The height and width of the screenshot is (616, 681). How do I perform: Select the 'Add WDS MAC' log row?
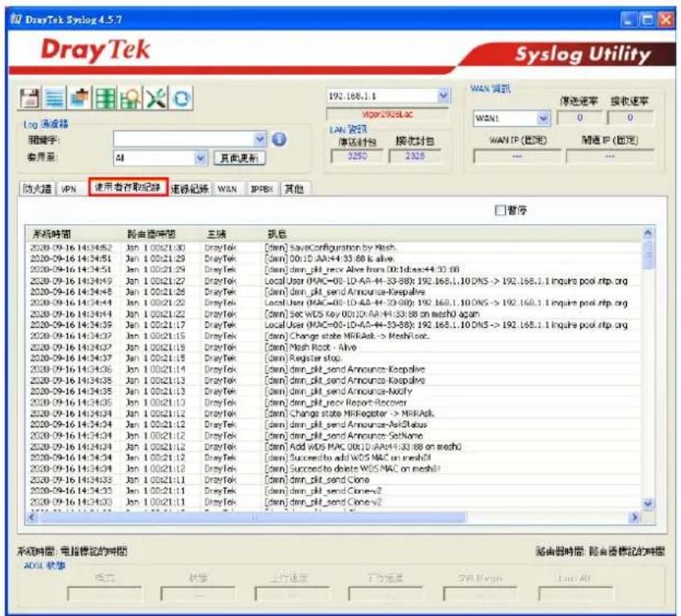[333, 447]
